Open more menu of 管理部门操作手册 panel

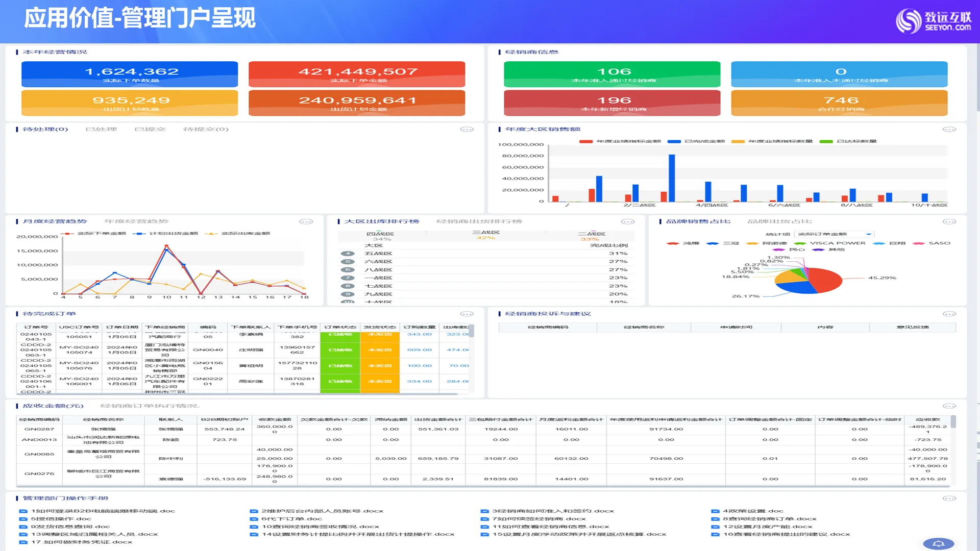click(949, 499)
